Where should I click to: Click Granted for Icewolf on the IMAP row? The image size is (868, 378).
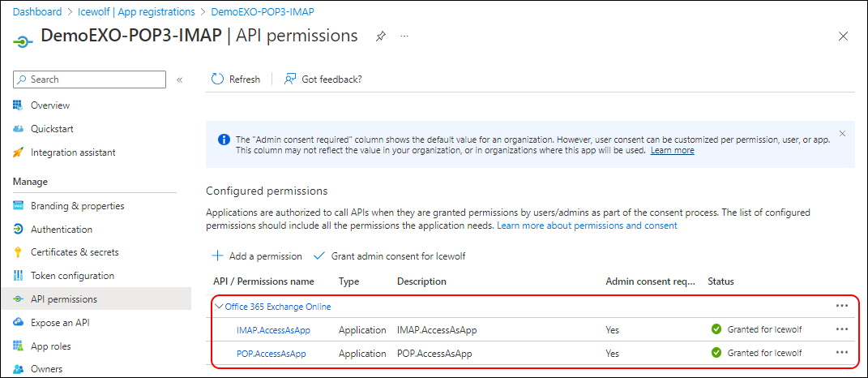[764, 329]
